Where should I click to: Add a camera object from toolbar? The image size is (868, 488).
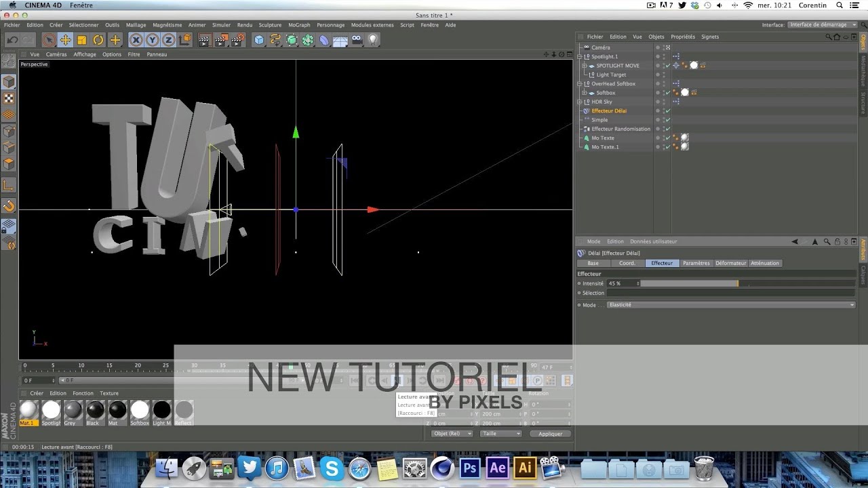pos(357,40)
